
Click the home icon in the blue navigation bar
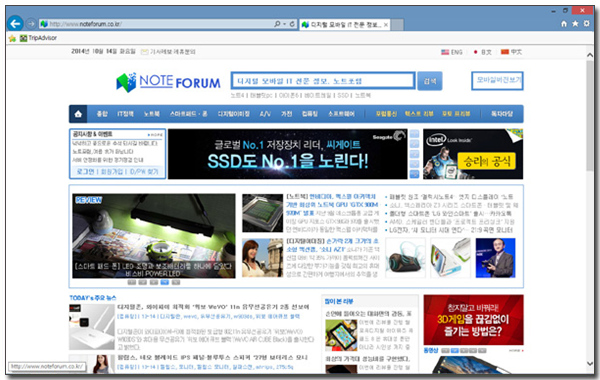(78, 114)
